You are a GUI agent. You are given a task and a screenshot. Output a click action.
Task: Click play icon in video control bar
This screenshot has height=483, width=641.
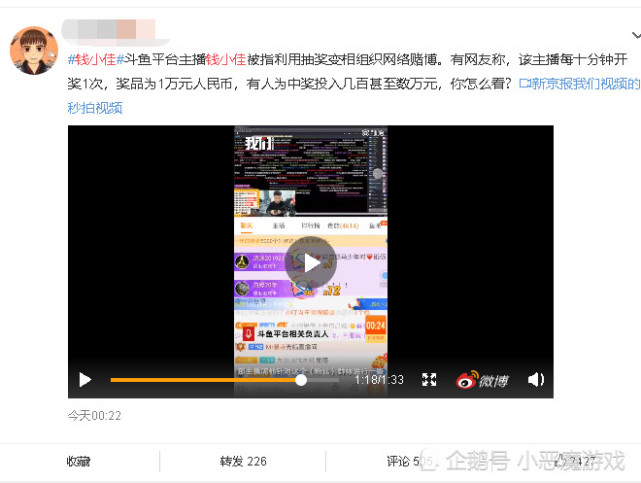tap(85, 380)
